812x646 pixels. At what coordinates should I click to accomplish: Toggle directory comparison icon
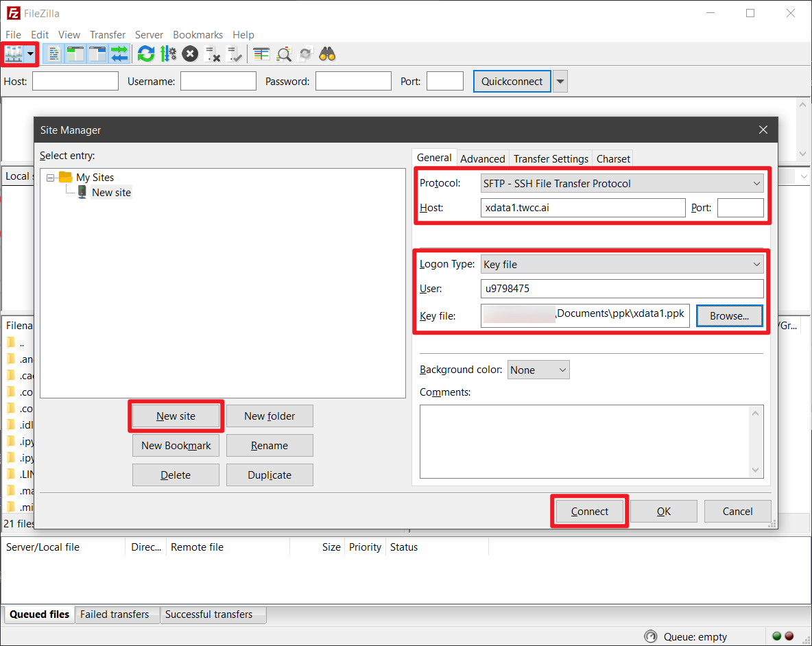pos(284,53)
